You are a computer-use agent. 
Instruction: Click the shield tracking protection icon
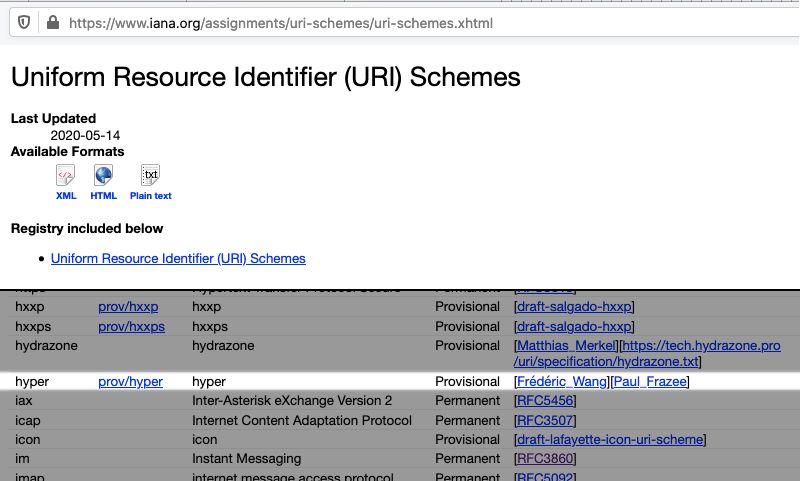25,23
